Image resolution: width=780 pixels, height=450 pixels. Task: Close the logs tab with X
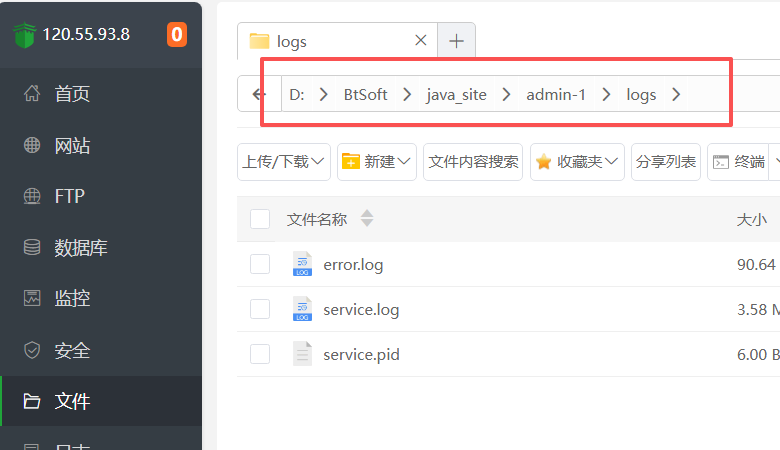pos(420,40)
